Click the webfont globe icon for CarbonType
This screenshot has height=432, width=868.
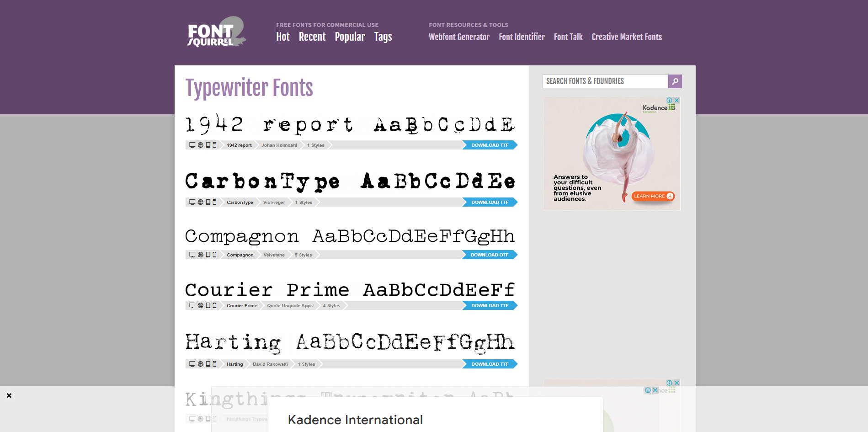coord(200,202)
